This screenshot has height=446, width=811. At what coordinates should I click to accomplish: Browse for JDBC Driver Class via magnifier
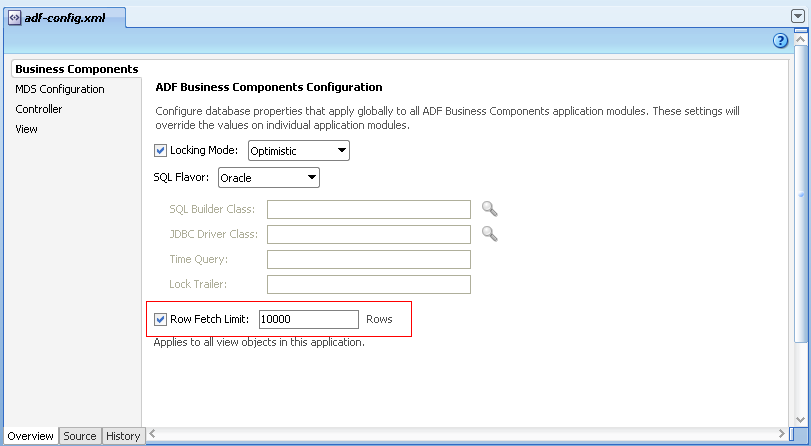(489, 234)
